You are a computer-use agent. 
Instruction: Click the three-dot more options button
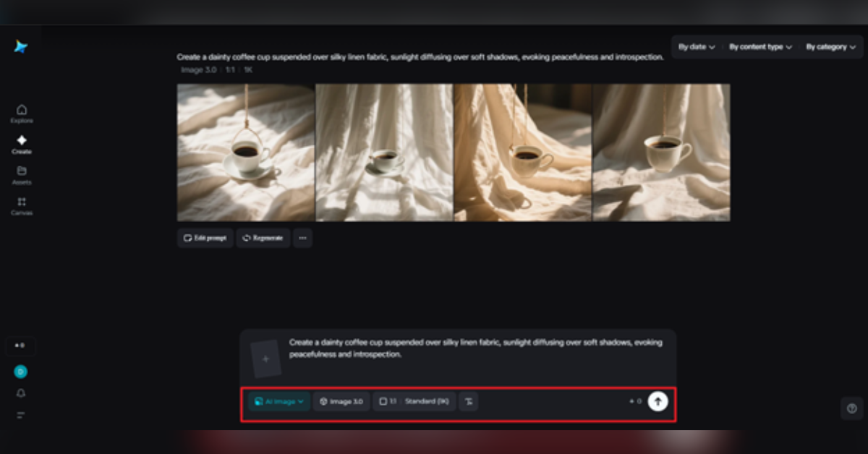(302, 238)
